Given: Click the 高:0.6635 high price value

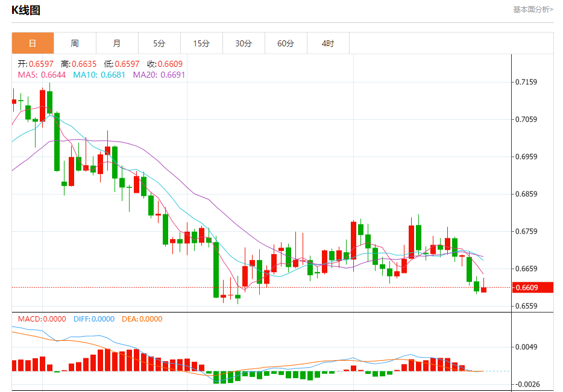Looking at the screenshot, I should click(x=78, y=64).
